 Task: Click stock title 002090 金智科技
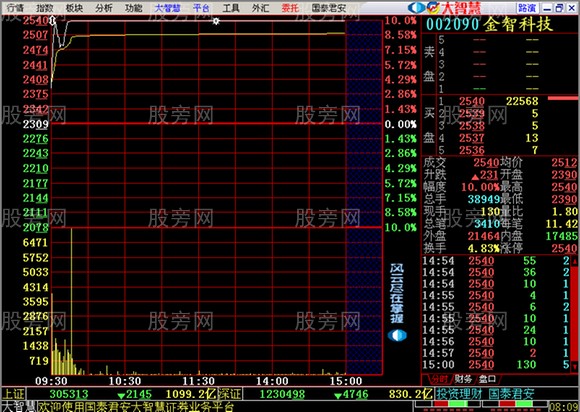(489, 24)
